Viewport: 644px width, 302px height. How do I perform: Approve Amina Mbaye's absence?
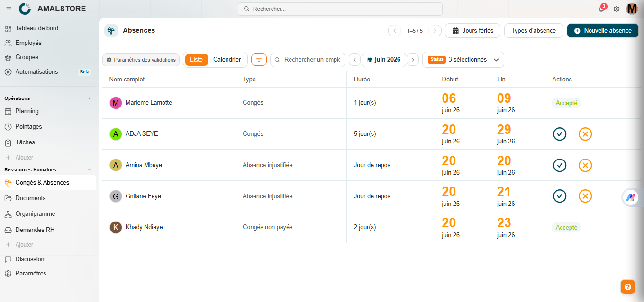point(560,165)
